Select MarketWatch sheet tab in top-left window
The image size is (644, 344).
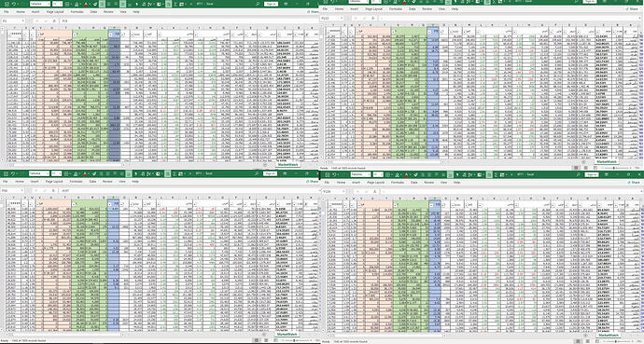pyautogui.click(x=287, y=164)
